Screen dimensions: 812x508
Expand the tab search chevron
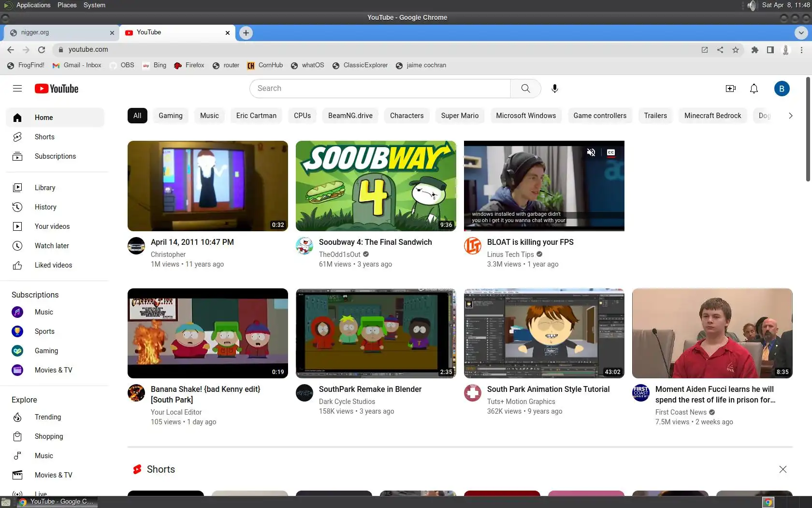click(x=801, y=33)
